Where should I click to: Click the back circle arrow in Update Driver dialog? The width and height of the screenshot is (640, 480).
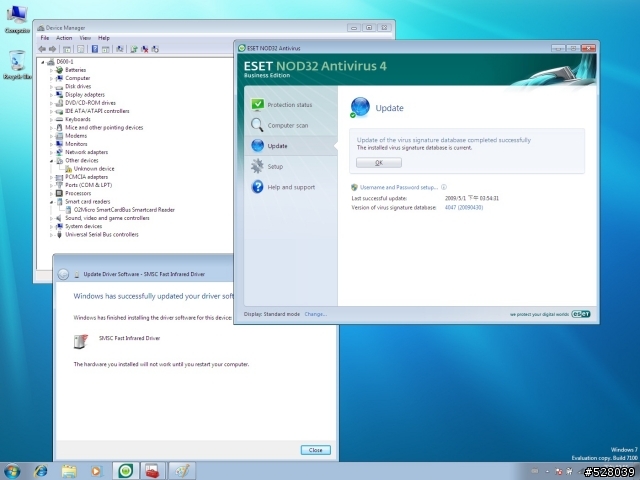(x=63, y=274)
